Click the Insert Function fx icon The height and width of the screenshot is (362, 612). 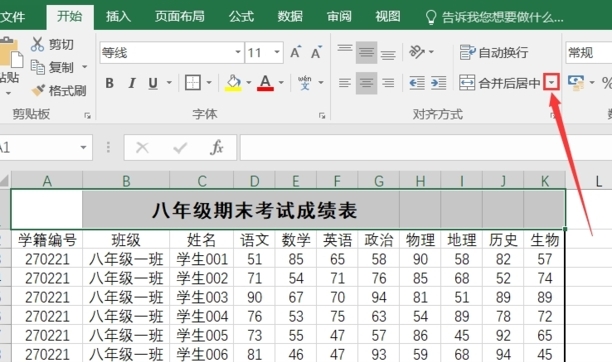coord(217,148)
